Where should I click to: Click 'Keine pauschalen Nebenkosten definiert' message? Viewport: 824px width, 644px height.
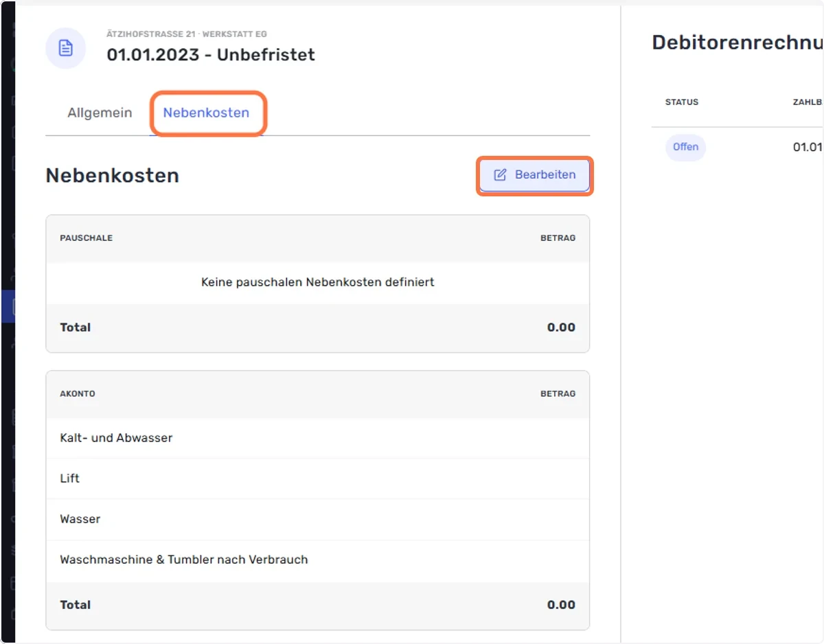click(317, 282)
